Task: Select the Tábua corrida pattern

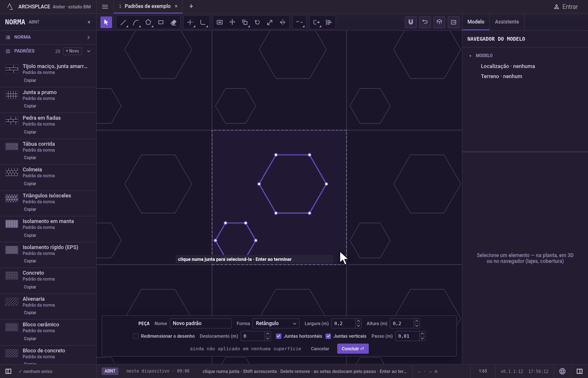Action: pos(48,151)
